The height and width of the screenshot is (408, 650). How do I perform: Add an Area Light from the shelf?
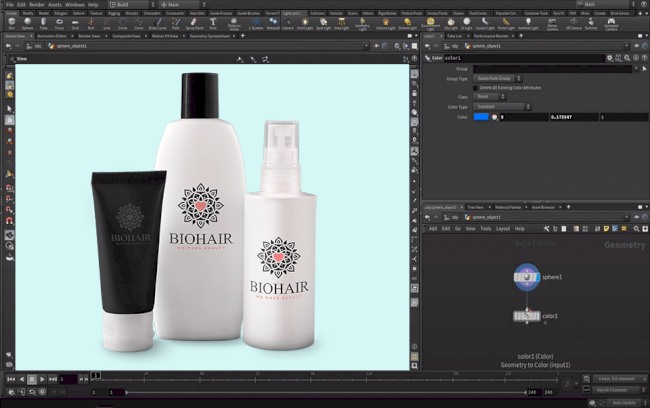tap(341, 24)
